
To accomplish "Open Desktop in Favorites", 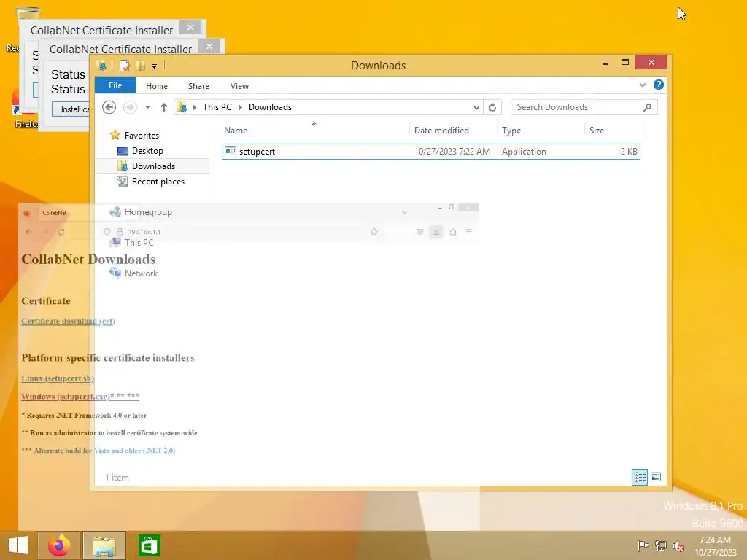I will click(x=147, y=151).
